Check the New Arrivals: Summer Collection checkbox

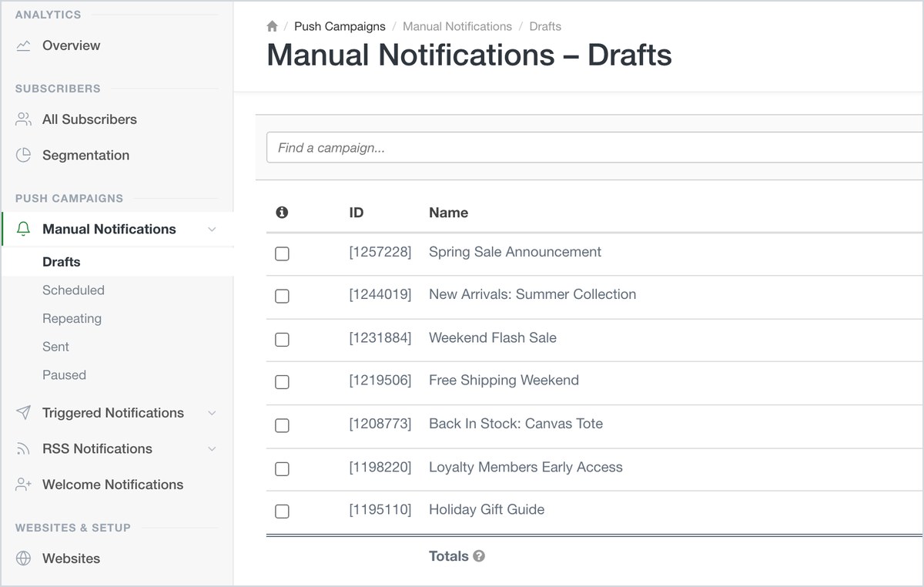click(x=282, y=296)
